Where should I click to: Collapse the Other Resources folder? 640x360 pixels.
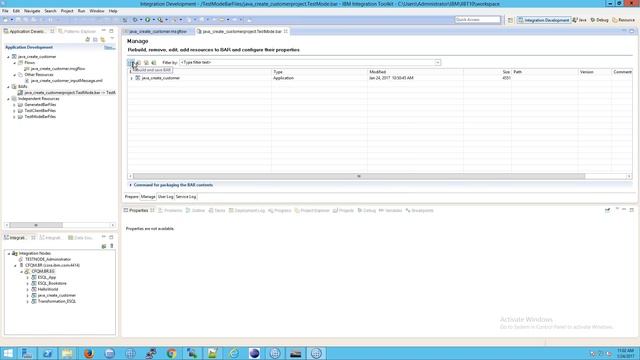coord(14,75)
